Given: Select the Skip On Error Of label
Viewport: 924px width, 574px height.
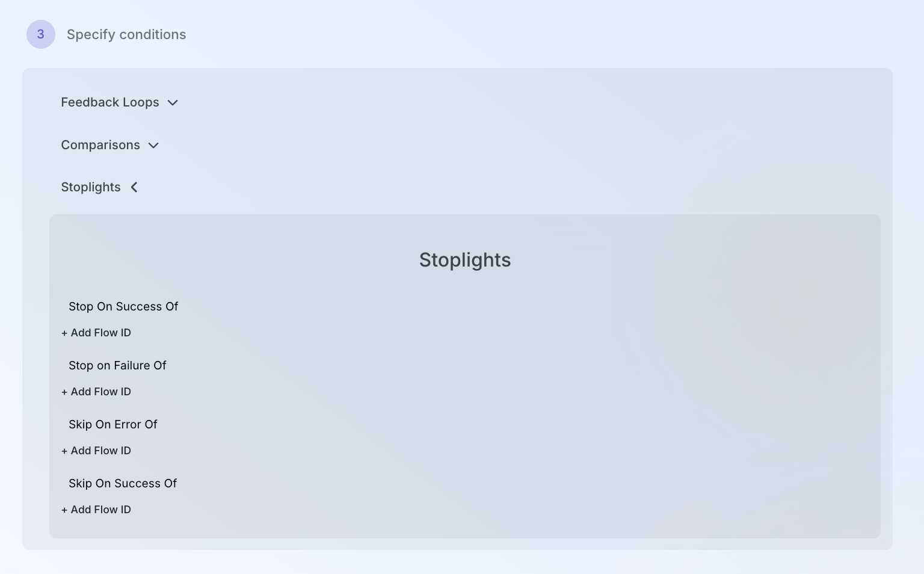Looking at the screenshot, I should click(113, 424).
